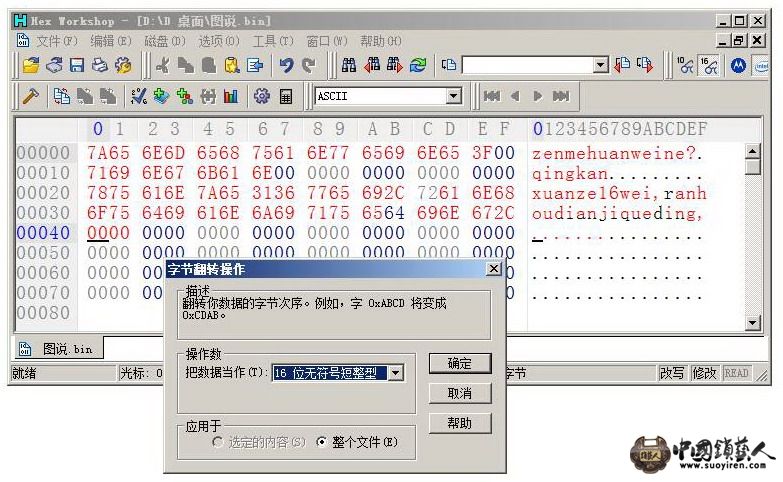Click hex value 7A65 in row 00000

(x=108, y=153)
